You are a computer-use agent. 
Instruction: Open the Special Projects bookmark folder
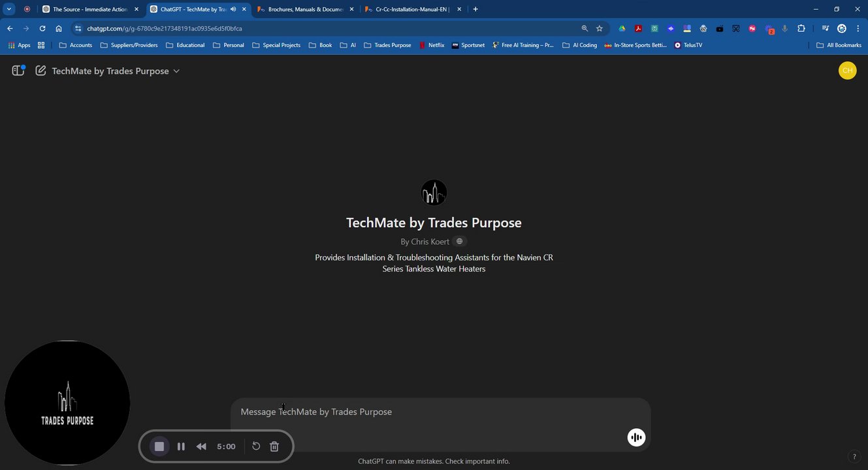tap(276, 45)
